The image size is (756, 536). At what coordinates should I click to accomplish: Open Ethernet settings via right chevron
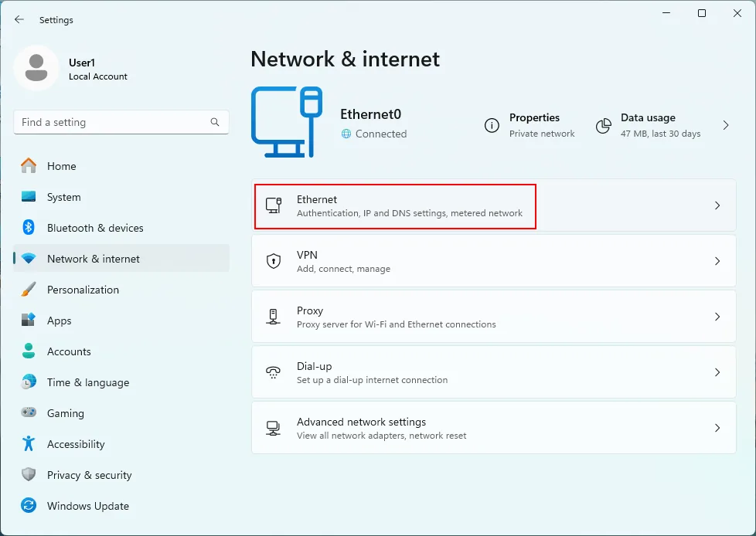717,205
